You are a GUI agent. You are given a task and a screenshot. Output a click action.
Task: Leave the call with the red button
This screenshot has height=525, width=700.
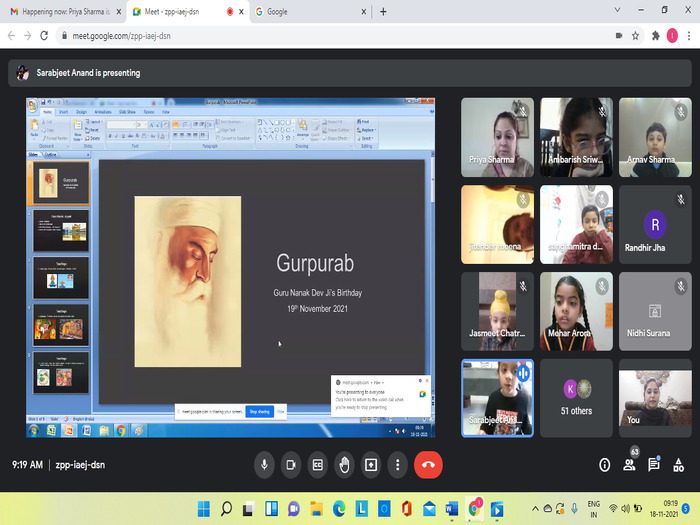pyautogui.click(x=428, y=465)
